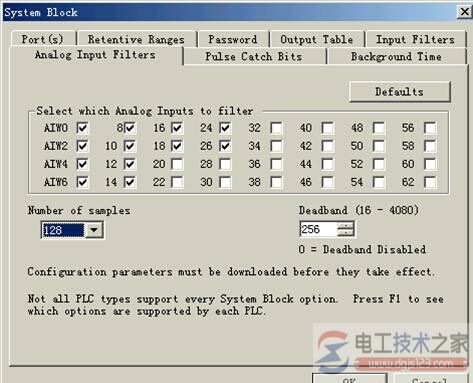Enable analog input 20 checkbox

[177, 164]
